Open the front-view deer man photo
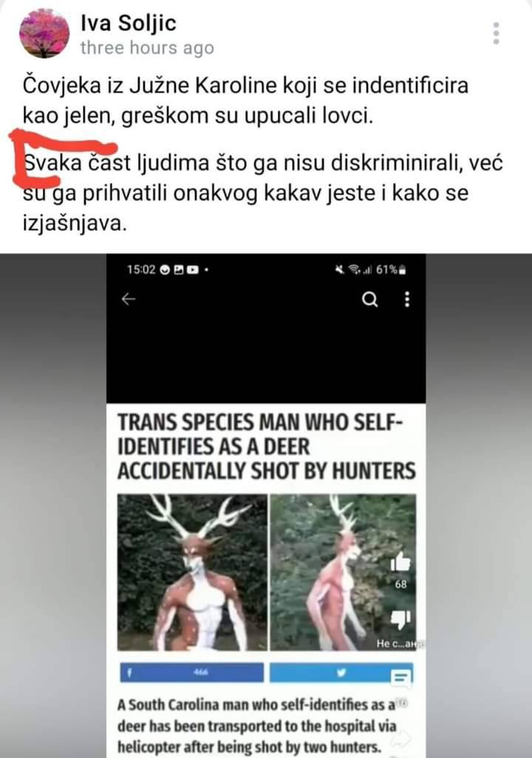 point(192,572)
